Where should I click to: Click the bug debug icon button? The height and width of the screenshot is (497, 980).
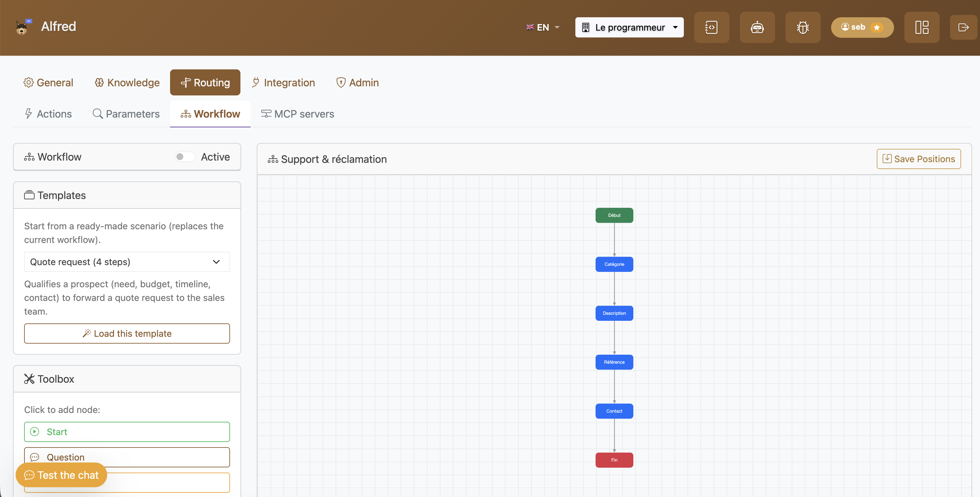803,27
